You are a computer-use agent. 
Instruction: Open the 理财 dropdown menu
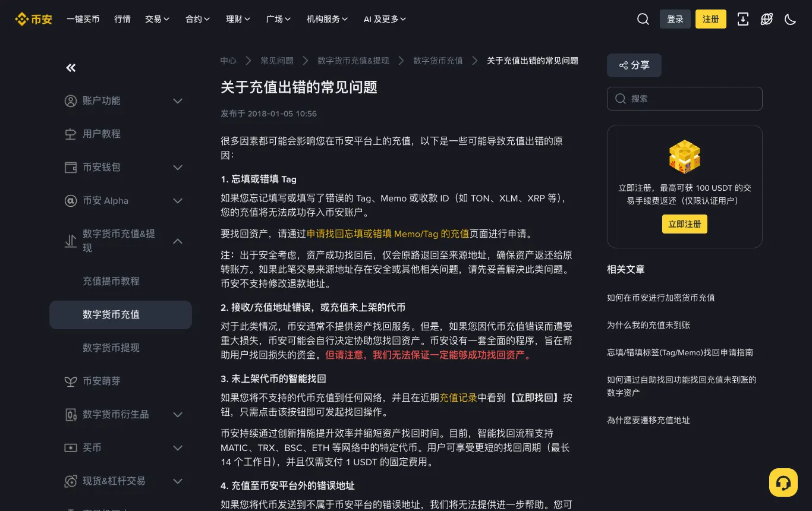(238, 19)
